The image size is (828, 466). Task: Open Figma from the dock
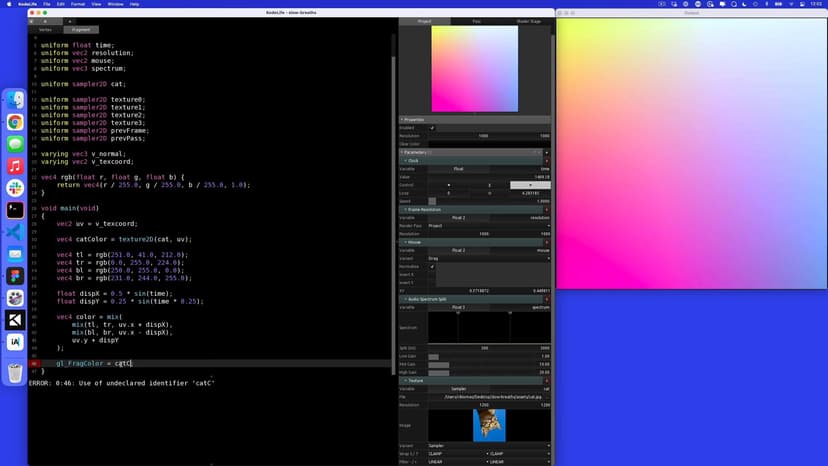(15, 276)
